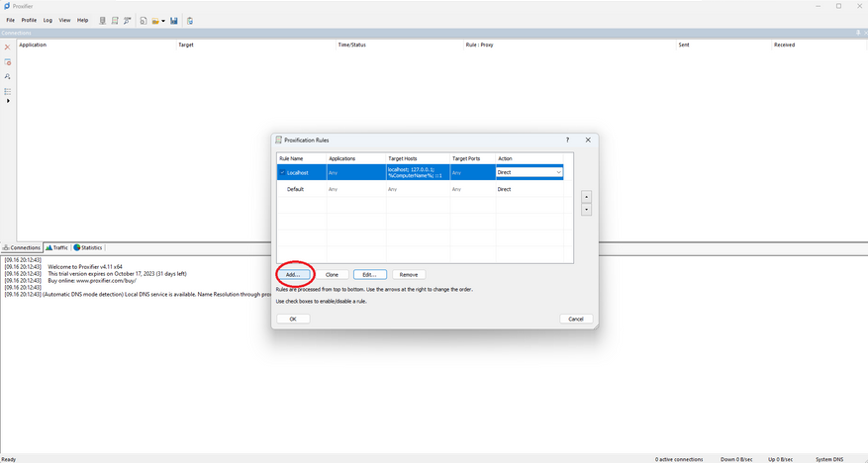This screenshot has width=868, height=463.
Task: Sort by Sent column
Action: 724,45
